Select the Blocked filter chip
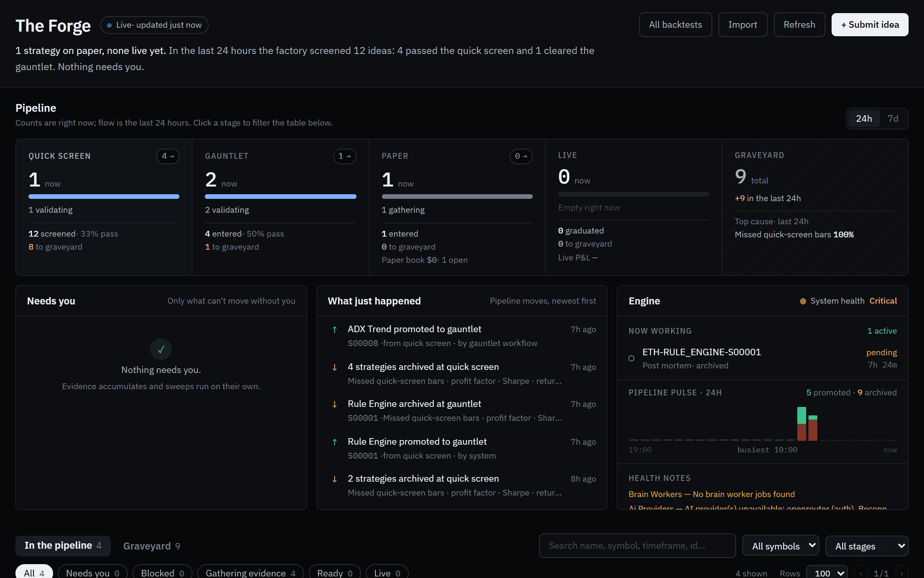Screen dimensions: 924x578 point(162,573)
